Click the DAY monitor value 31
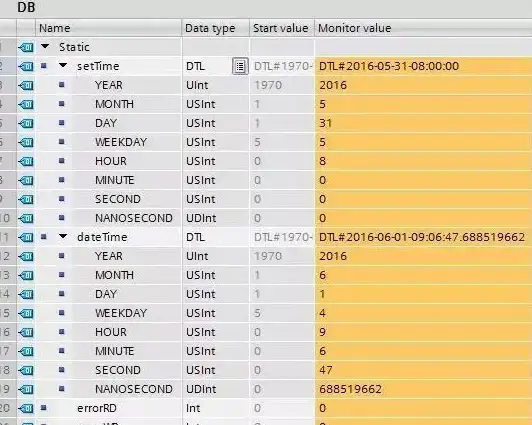The image size is (532, 425). click(325, 123)
